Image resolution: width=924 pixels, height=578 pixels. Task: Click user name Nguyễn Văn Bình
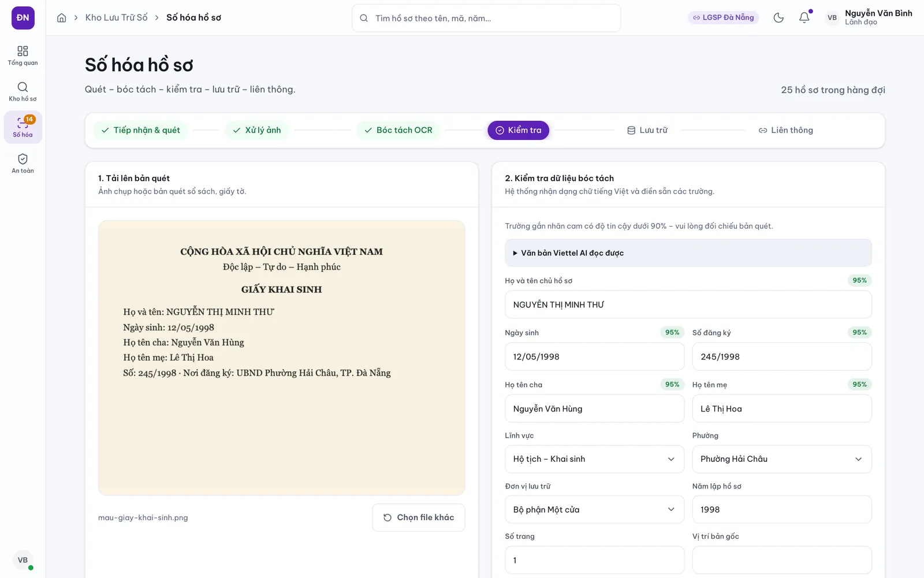click(878, 13)
